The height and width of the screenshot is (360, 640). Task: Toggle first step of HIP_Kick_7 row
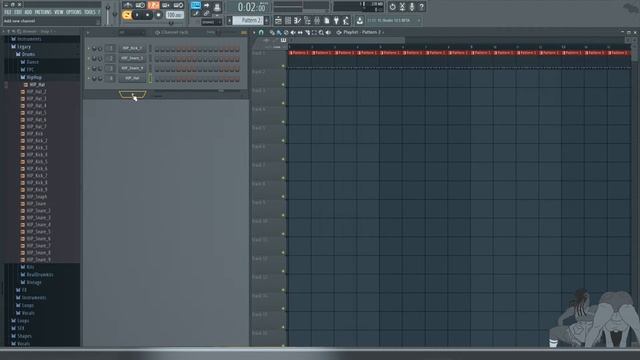(x=157, y=49)
